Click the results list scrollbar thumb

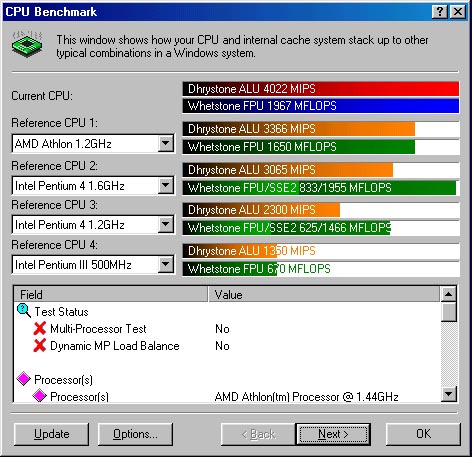click(449, 312)
